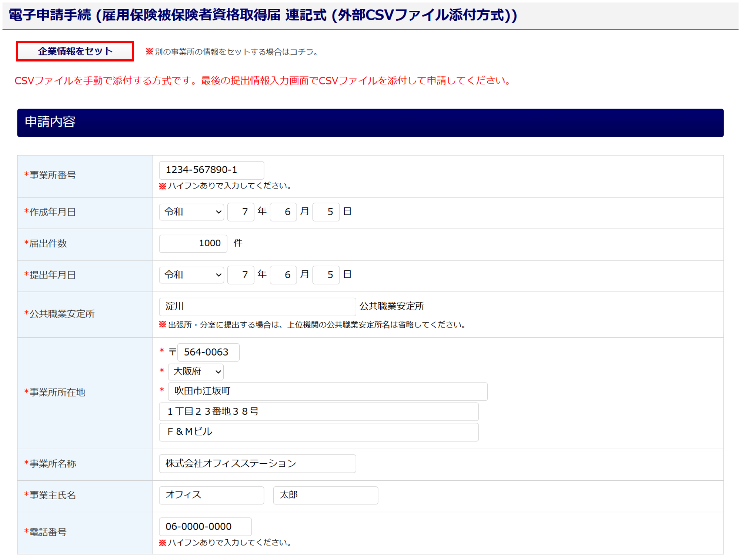Click the 届出件数 count field

point(193,243)
